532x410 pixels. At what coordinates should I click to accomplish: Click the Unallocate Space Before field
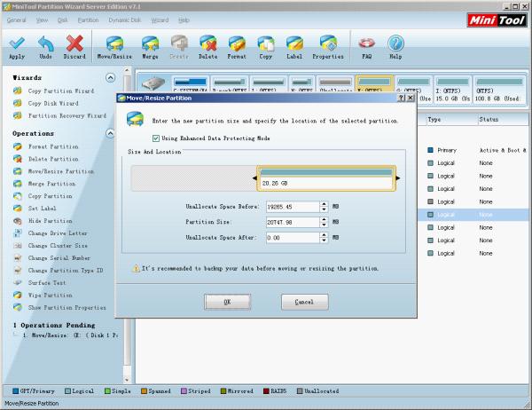293,207
